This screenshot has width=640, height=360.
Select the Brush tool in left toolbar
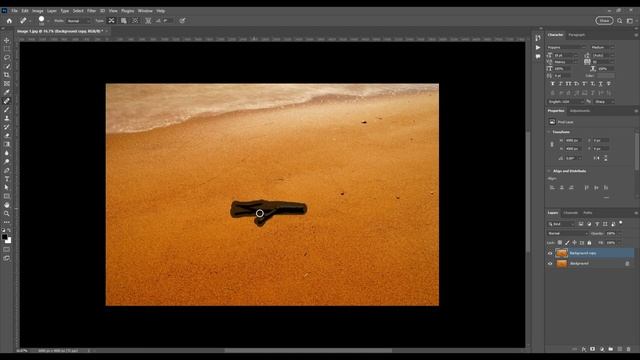pos(7,109)
